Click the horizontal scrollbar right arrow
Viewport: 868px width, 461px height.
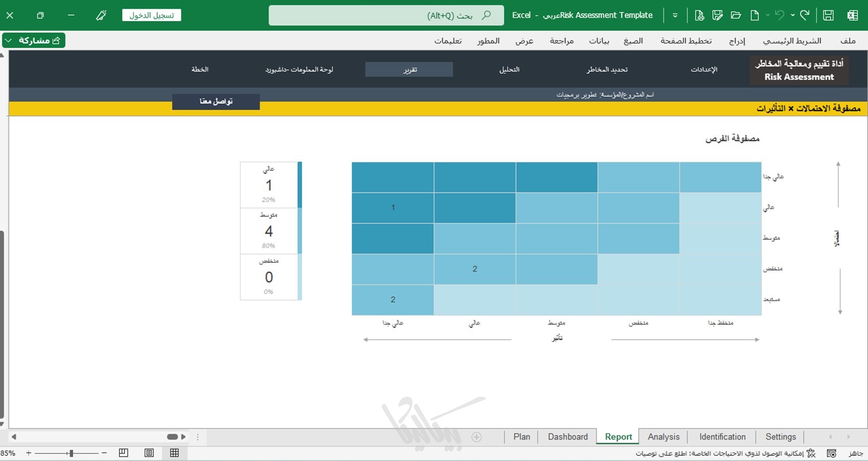[x=184, y=437]
